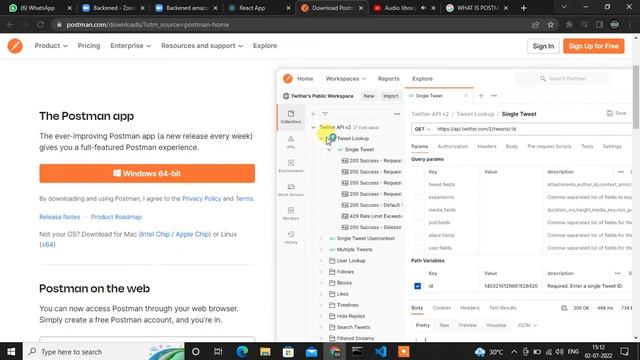The height and width of the screenshot is (360, 640).
Task: Choose the Apple Chip Mac download
Action: [193, 234]
